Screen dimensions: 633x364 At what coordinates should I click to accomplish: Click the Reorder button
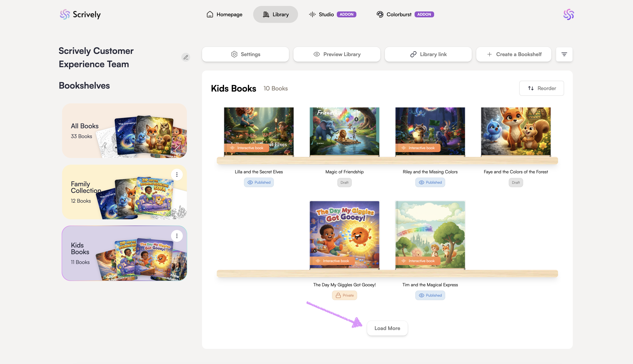541,88
